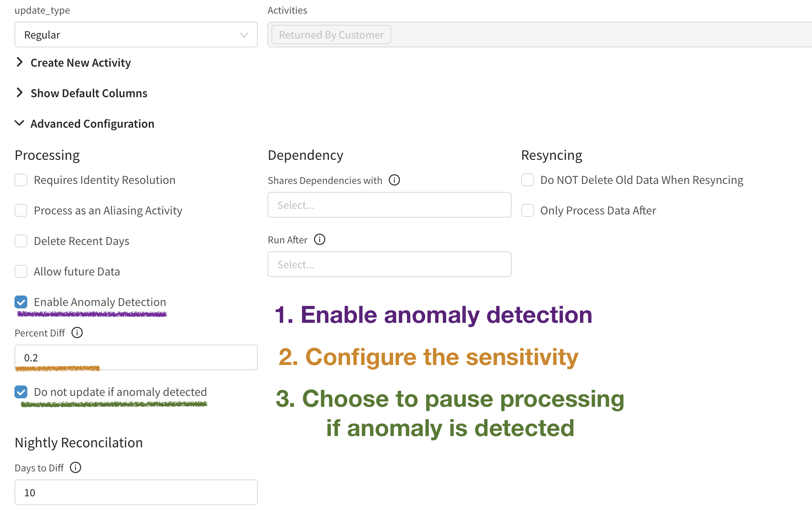Open the Run After select dropdown
812x526 pixels.
pyautogui.click(x=389, y=264)
